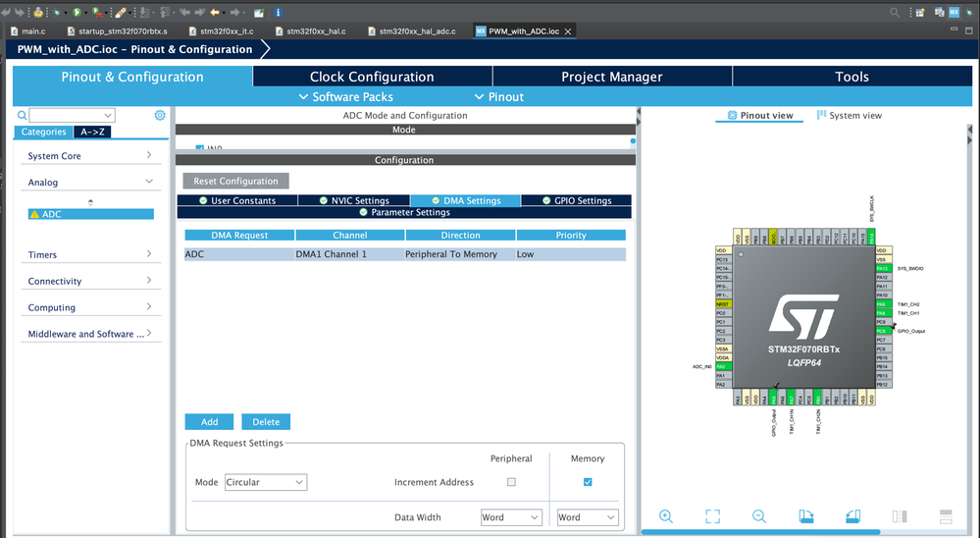Screen dimensions: 980x538
Task: Switch to System view
Action: [849, 115]
